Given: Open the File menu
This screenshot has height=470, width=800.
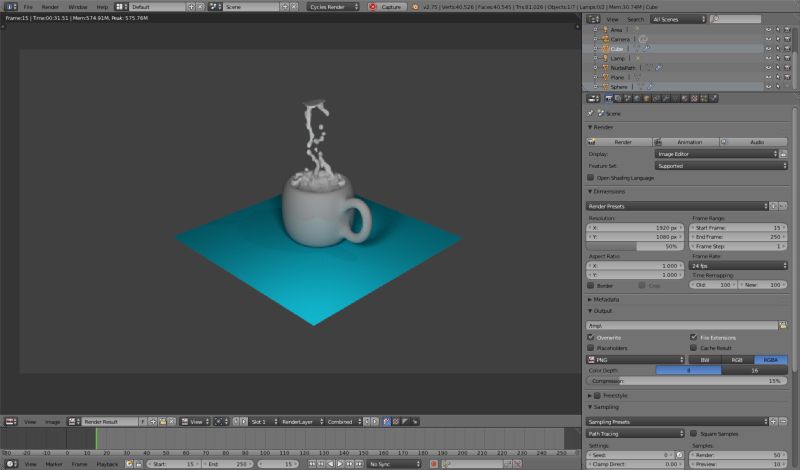Looking at the screenshot, I should (x=28, y=7).
